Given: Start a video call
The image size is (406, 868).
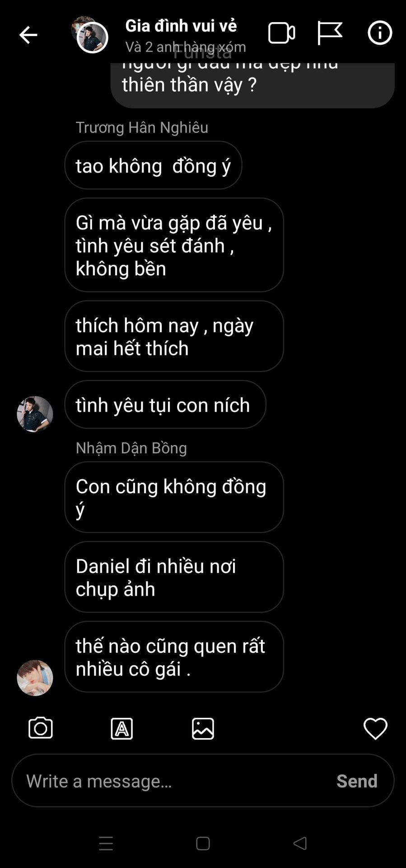Looking at the screenshot, I should pos(282,33).
